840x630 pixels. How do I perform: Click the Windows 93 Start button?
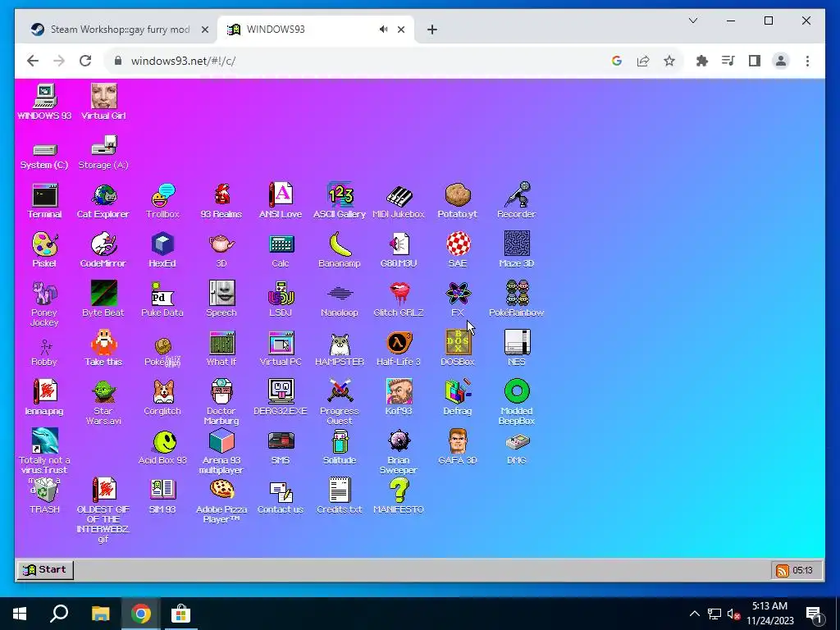(45, 569)
